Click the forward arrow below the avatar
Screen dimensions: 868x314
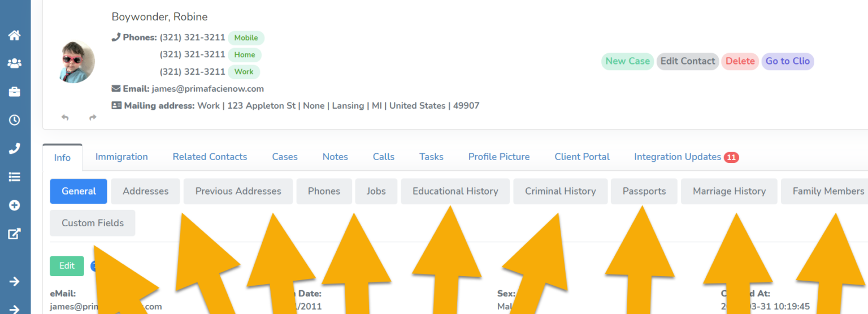tap(93, 118)
